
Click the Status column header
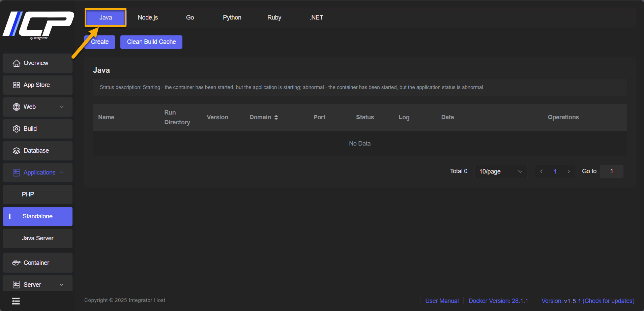(365, 117)
